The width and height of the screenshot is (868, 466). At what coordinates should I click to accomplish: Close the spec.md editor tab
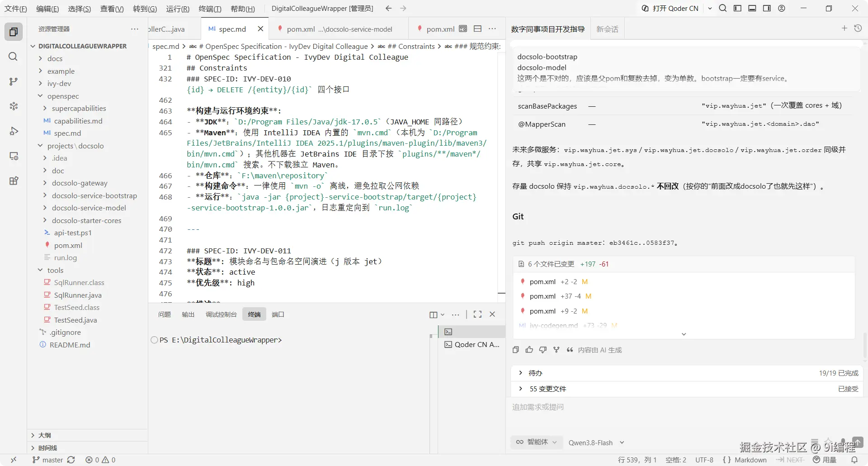(x=260, y=29)
